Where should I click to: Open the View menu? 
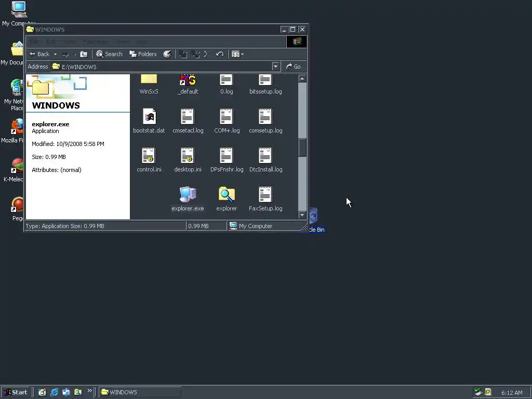pyautogui.click(x=70, y=42)
